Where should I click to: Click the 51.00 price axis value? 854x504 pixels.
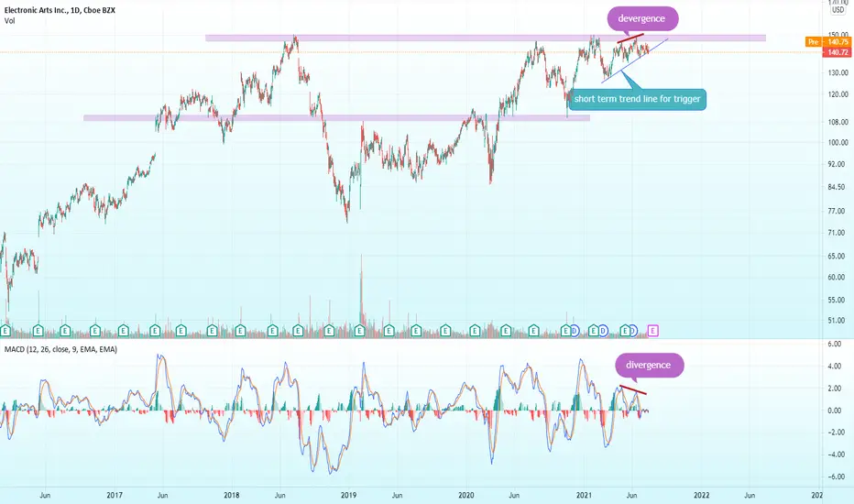(838, 321)
